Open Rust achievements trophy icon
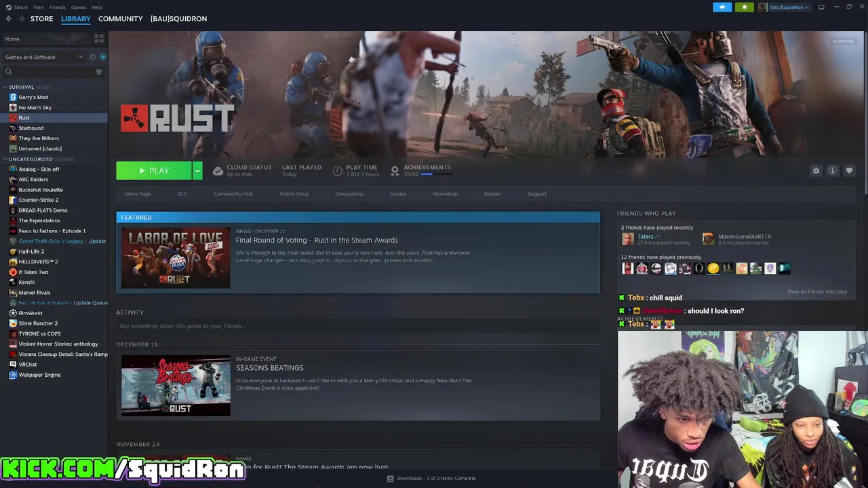 coord(395,171)
